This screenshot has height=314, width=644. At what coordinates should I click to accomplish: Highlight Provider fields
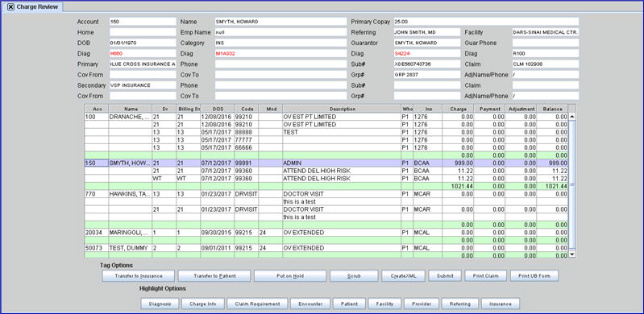tap(422, 304)
